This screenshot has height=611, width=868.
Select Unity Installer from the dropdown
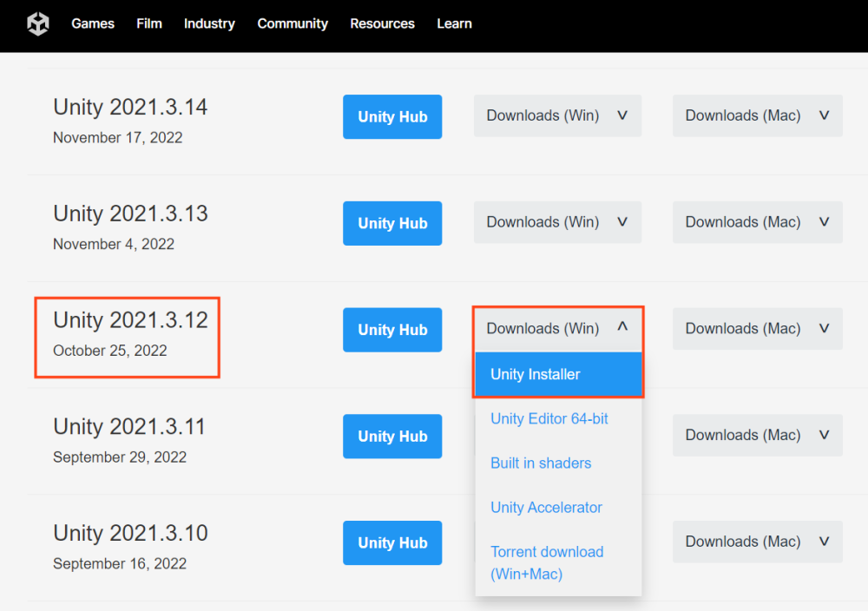[536, 375]
